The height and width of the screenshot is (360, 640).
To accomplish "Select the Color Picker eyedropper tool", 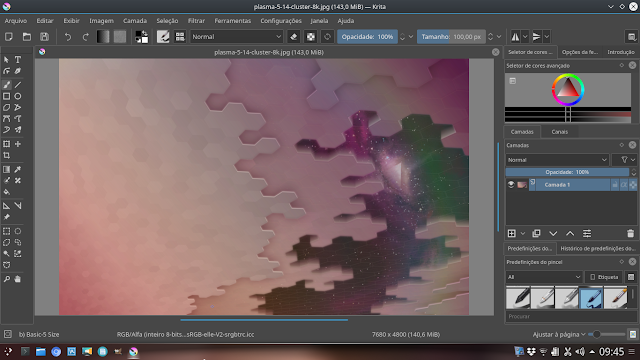I will [x=18, y=169].
